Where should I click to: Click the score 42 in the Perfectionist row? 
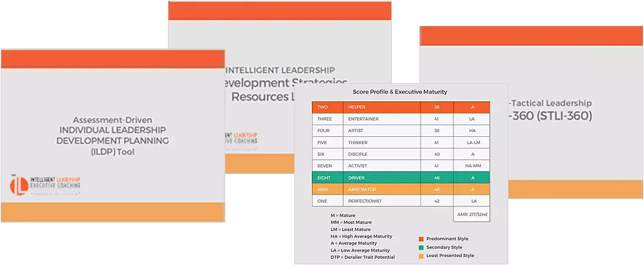click(436, 201)
